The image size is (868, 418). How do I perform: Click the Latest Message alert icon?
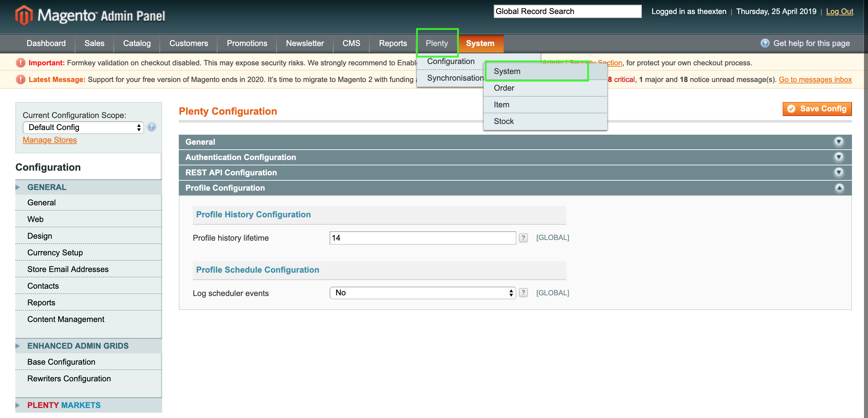21,79
